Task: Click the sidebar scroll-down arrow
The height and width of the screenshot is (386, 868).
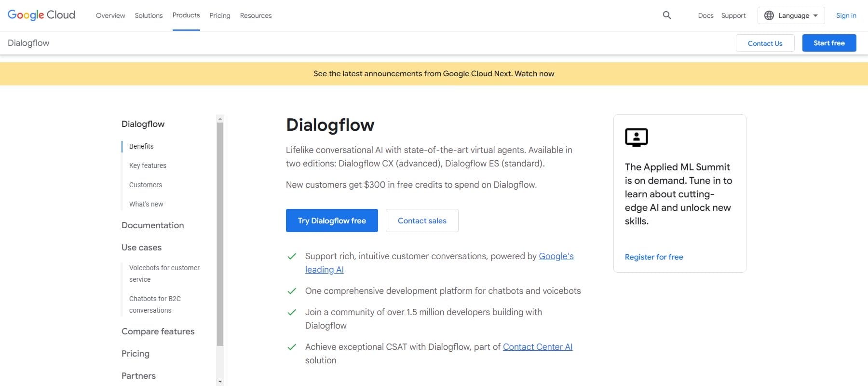Action: tap(220, 382)
